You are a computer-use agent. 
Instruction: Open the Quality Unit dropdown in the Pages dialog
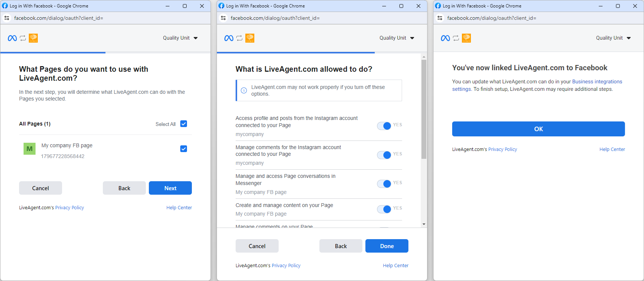[x=180, y=38]
